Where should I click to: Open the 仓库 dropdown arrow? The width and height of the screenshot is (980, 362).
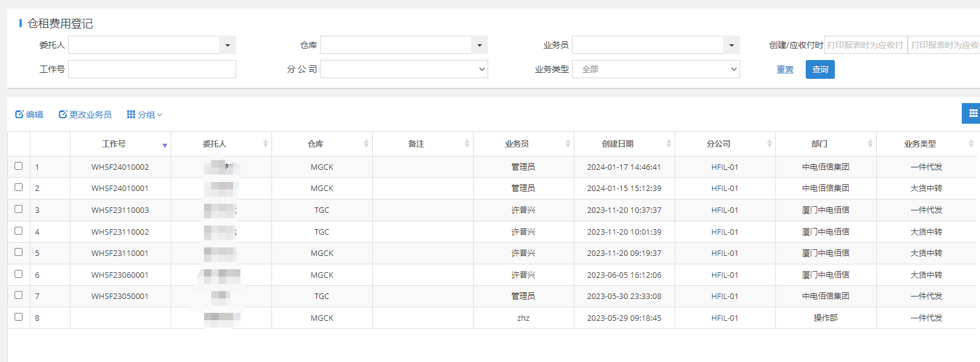click(480, 45)
